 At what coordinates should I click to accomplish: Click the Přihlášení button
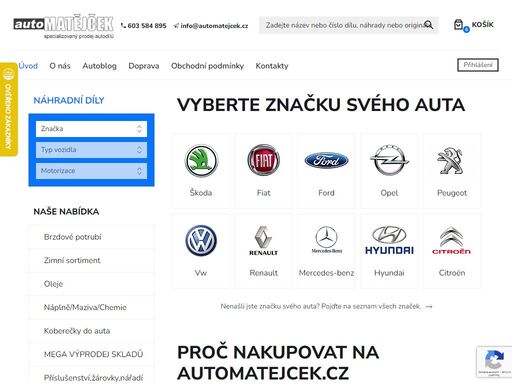[x=478, y=65]
